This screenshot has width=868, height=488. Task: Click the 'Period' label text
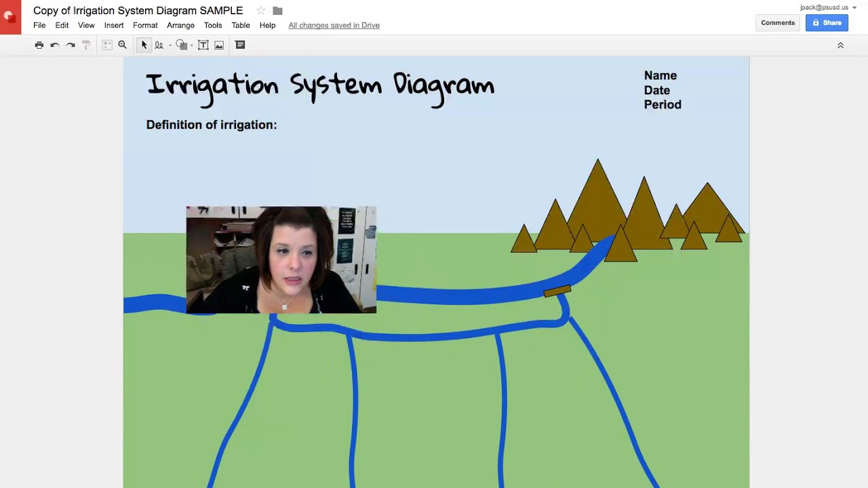coord(663,104)
